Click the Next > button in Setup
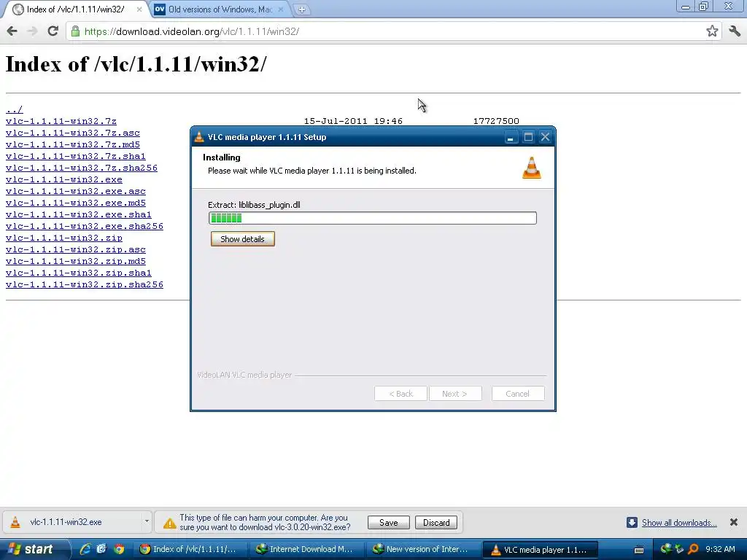 455,394
